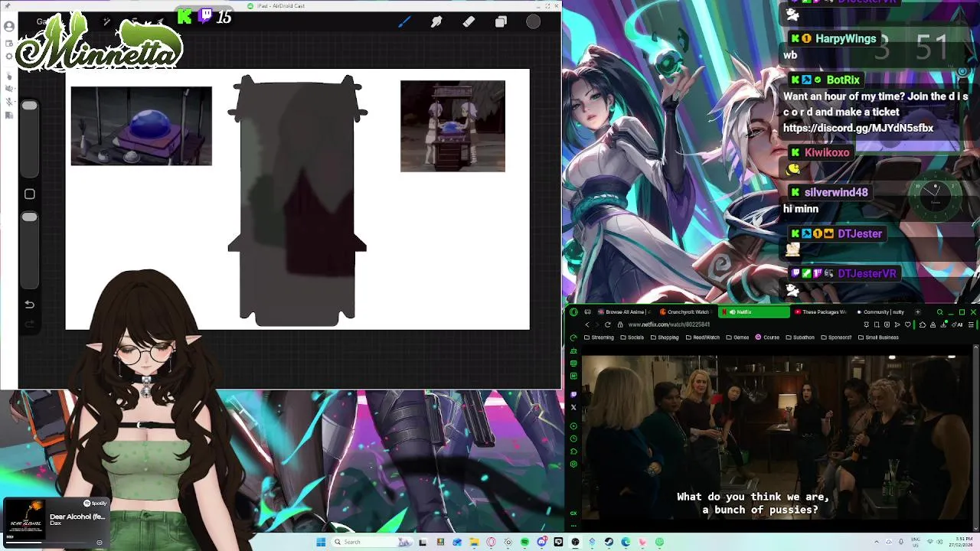This screenshot has height=551, width=980.
Task: Open the Sponsors bookmarks folder
Action: click(x=836, y=337)
